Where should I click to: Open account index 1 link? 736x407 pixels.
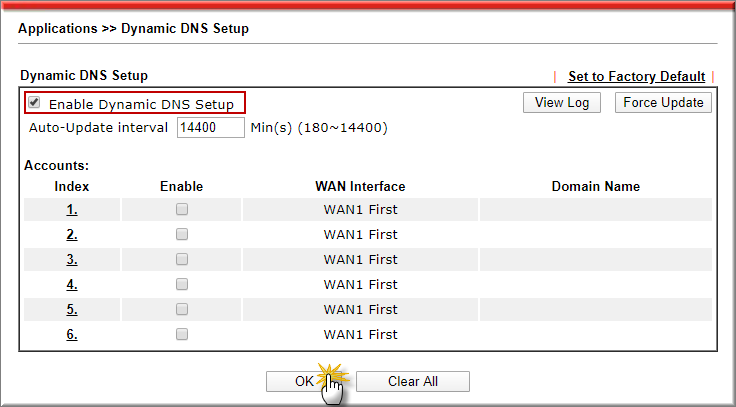[x=72, y=209]
